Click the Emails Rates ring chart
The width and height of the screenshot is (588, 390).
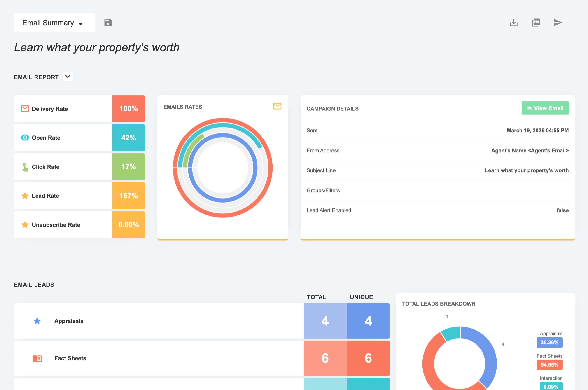coord(223,168)
